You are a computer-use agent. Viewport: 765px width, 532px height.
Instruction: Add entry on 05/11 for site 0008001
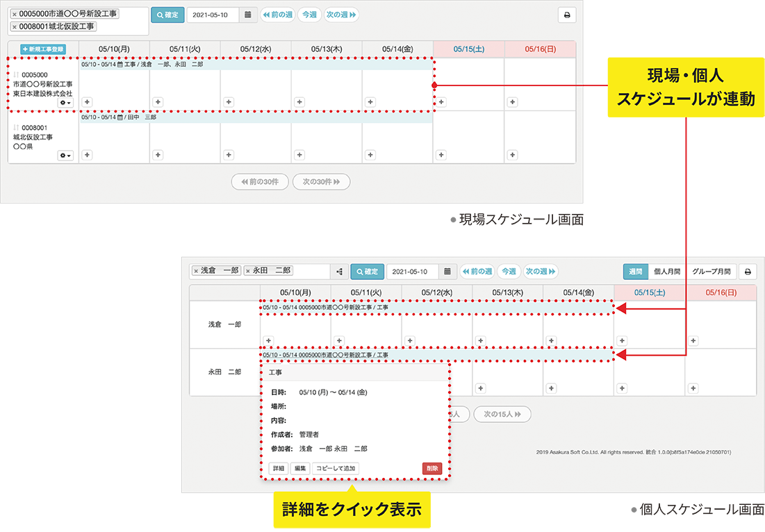[158, 155]
